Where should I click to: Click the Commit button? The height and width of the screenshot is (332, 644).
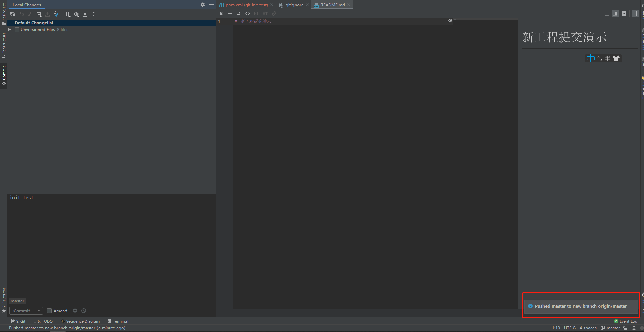[x=22, y=311]
